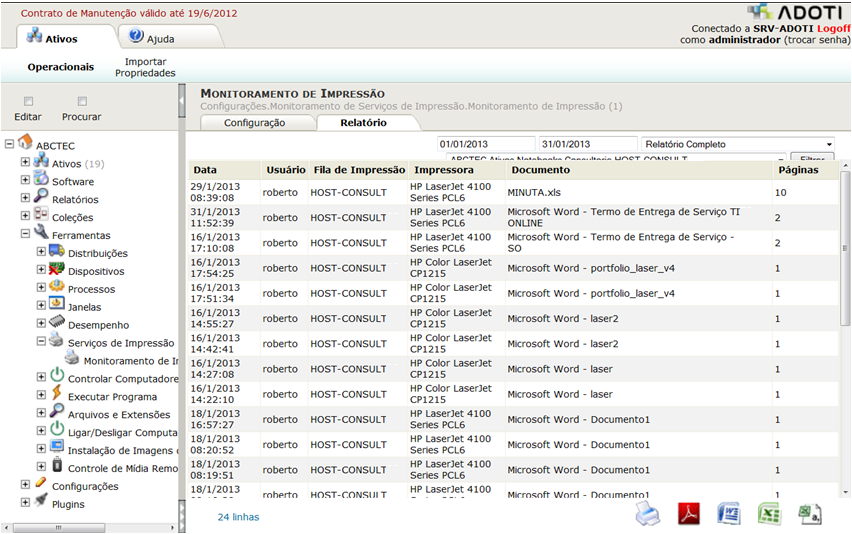The width and height of the screenshot is (852, 534).
Task: Click the Controlar Computadores power icon
Action: click(57, 375)
